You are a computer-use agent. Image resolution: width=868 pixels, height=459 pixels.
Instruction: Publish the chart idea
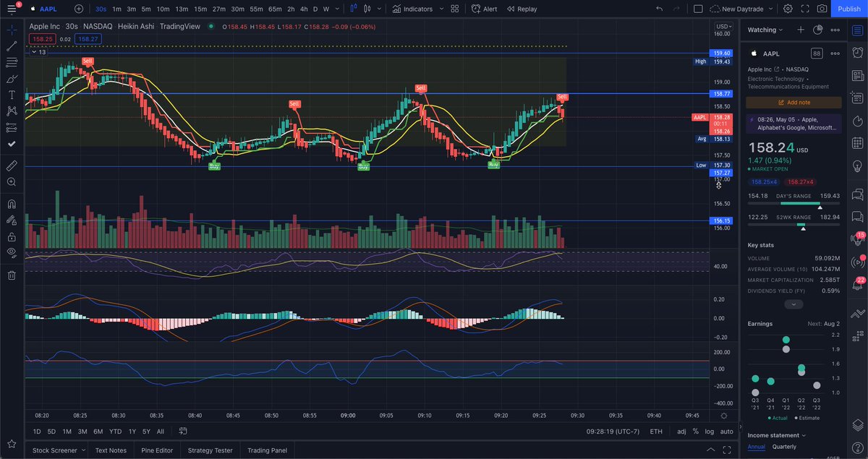(x=849, y=9)
